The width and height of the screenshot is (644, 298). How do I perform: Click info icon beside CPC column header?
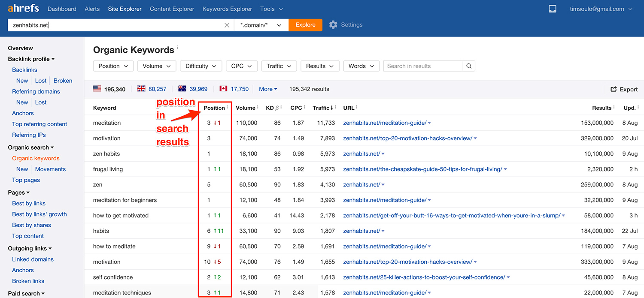coord(304,107)
